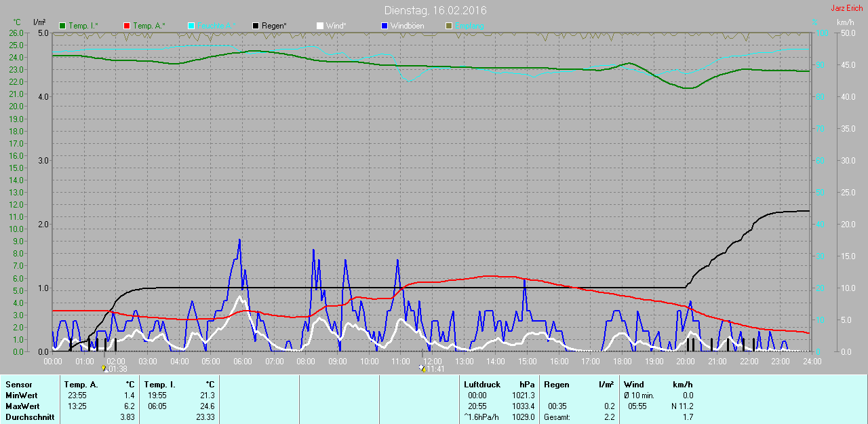Click the Temp. I. column header in table

coord(160,385)
